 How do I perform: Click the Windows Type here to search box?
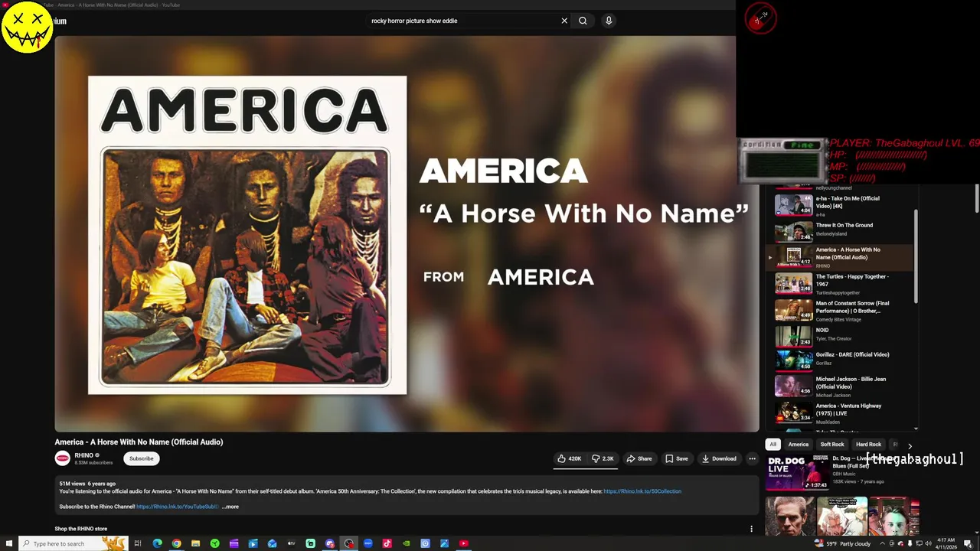[x=73, y=543]
